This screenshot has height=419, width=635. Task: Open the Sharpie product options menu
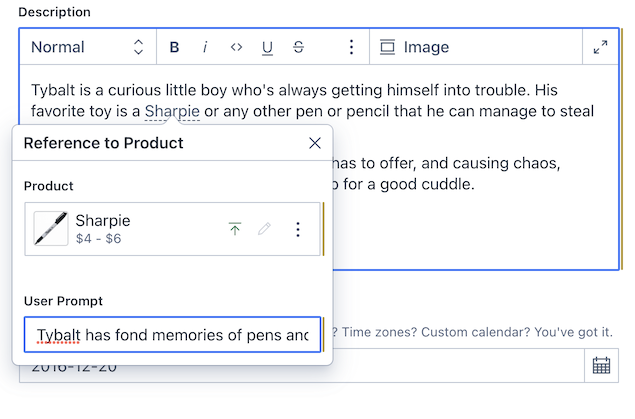[x=297, y=229]
